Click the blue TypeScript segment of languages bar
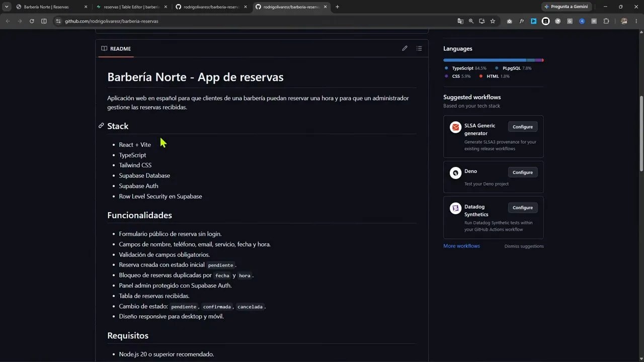 485,60
